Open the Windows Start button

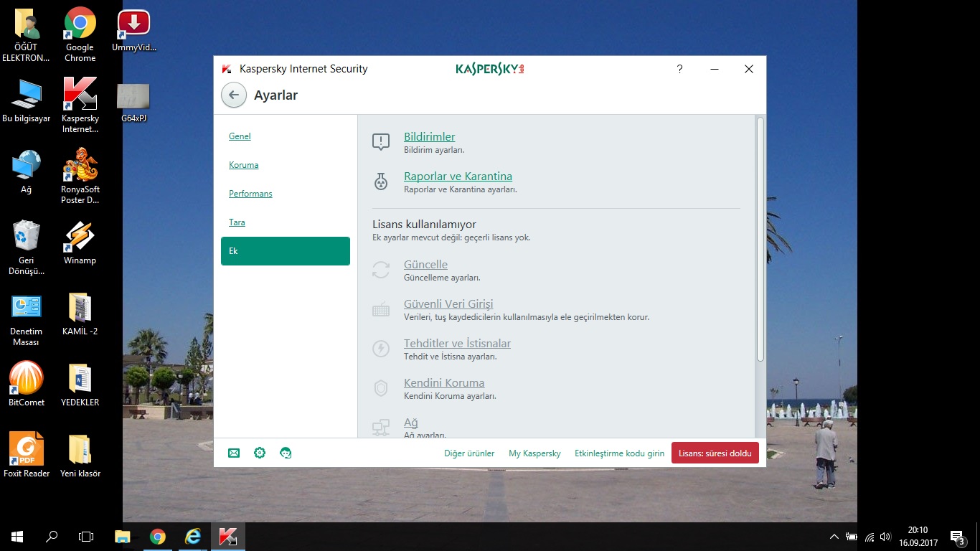17,537
